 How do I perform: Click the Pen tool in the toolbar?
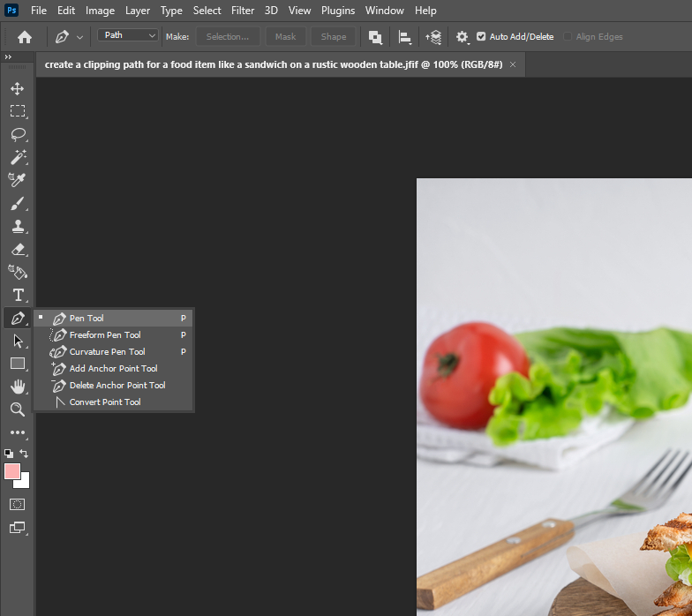pos(18,318)
